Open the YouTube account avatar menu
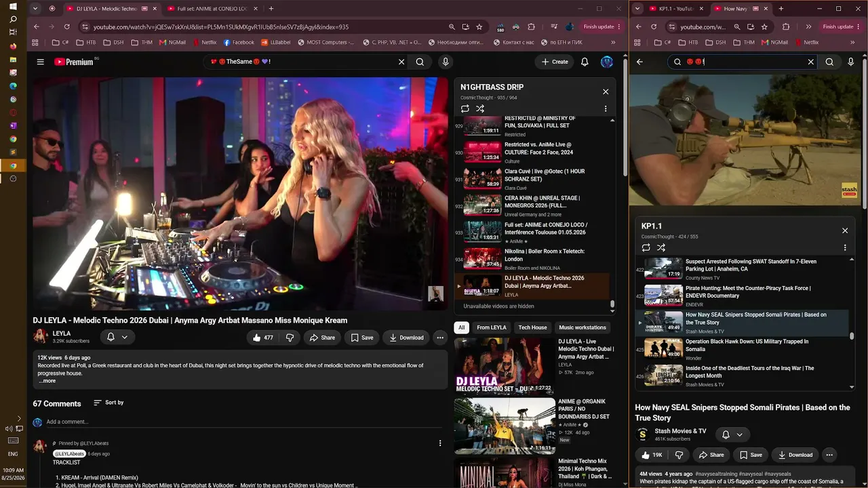 [x=607, y=62]
